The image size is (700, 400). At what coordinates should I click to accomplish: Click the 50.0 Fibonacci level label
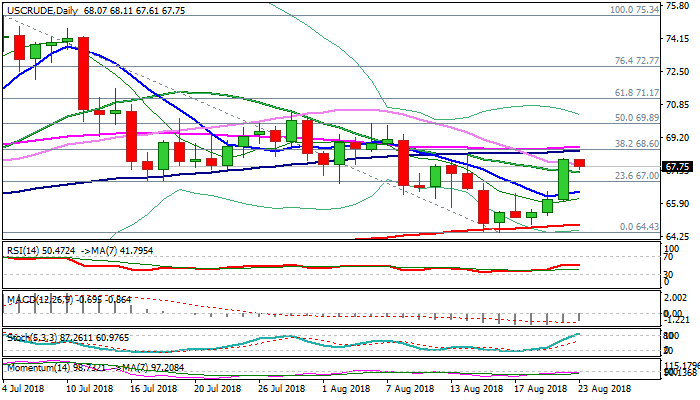click(636, 118)
